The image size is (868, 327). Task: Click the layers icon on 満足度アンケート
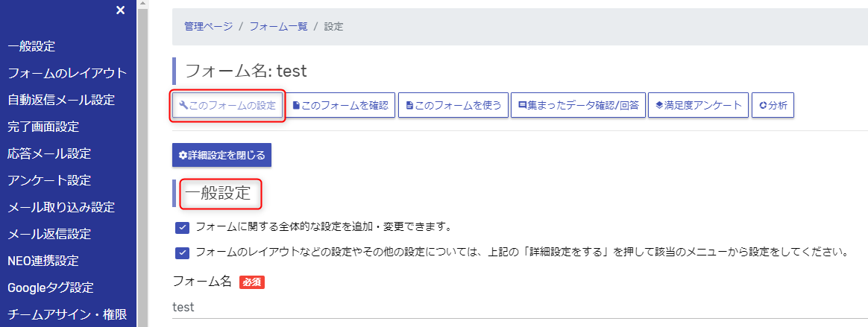(x=658, y=105)
